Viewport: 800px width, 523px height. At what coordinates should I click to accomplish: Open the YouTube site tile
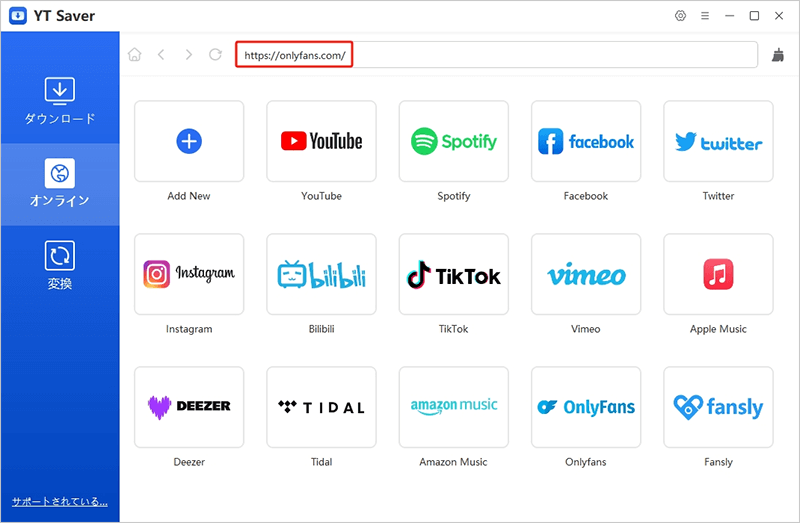point(321,141)
